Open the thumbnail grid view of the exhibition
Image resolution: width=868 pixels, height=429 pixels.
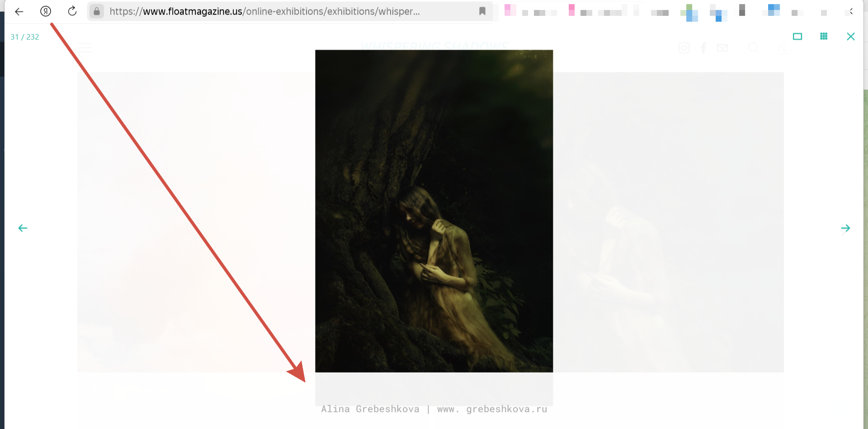(824, 36)
